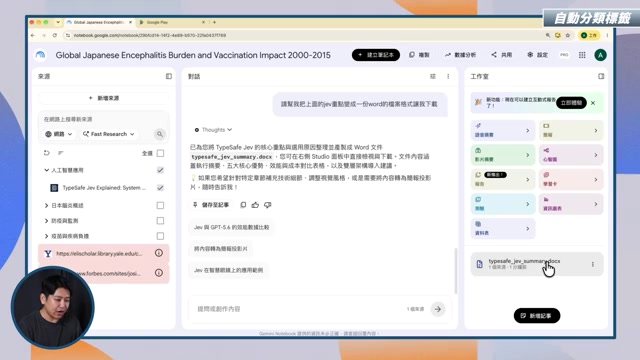The height and width of the screenshot is (360, 640).
Task: Open Chrome three-dot menu
Action: (x=607, y=36)
